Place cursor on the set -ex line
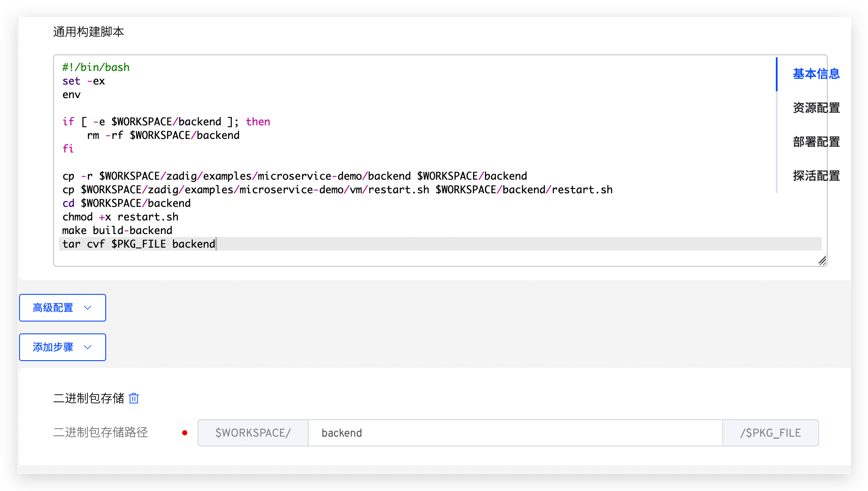The width and height of the screenshot is (868, 491). (x=84, y=81)
